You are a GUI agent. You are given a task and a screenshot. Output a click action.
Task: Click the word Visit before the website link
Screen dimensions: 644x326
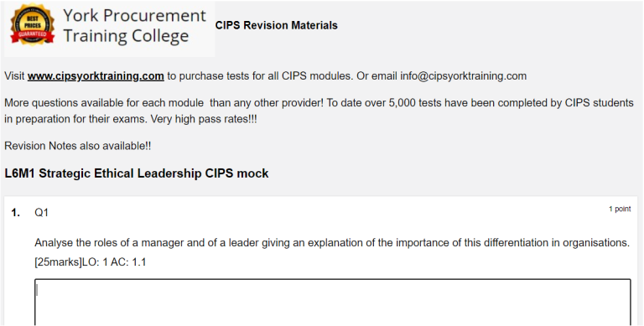click(x=14, y=76)
